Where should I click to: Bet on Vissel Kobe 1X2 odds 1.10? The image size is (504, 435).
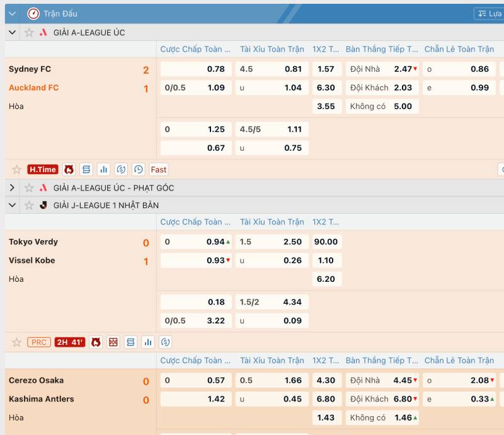(326, 260)
